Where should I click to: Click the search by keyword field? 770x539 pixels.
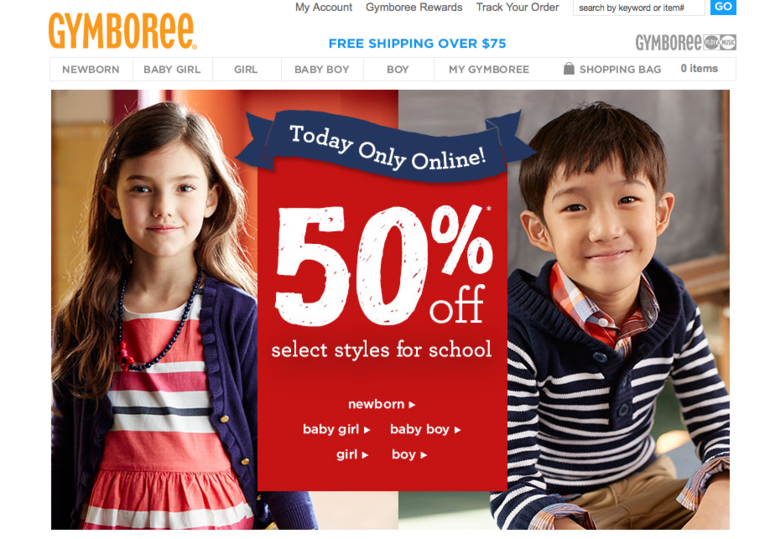(x=638, y=7)
